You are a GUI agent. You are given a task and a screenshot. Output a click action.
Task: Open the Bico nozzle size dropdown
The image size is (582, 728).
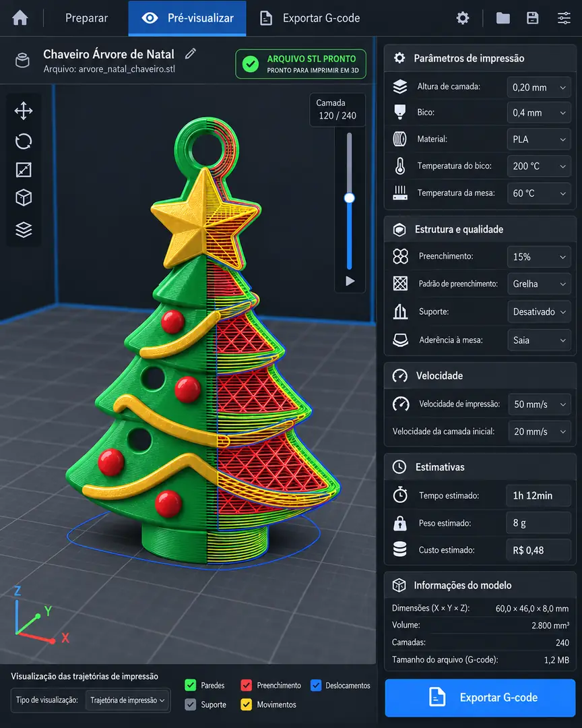[x=539, y=113]
